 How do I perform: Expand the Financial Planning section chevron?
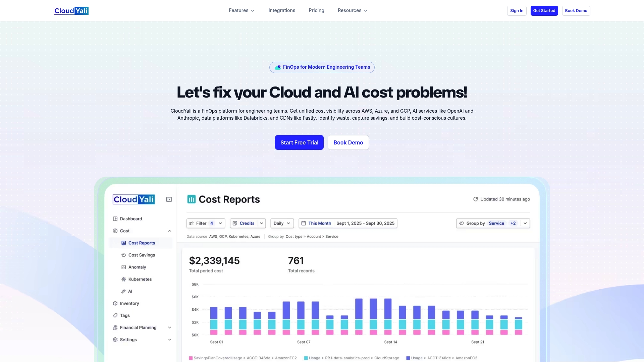tap(170, 327)
